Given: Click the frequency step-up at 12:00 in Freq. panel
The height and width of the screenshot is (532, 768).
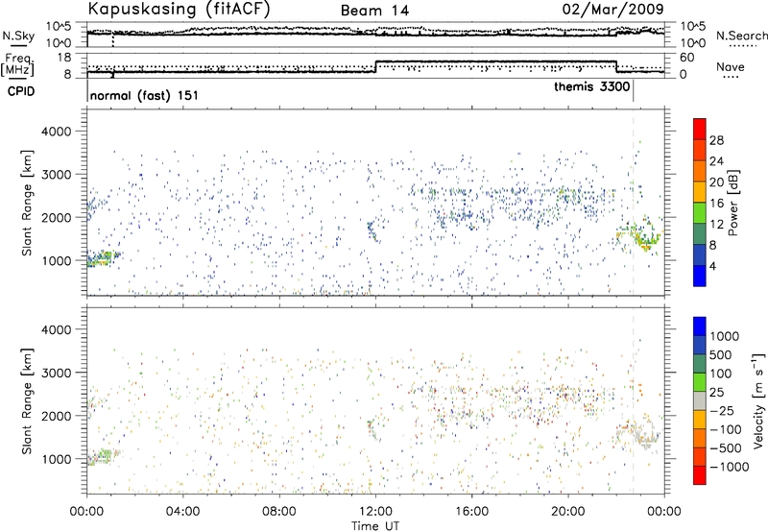Looking at the screenshot, I should click(375, 67).
